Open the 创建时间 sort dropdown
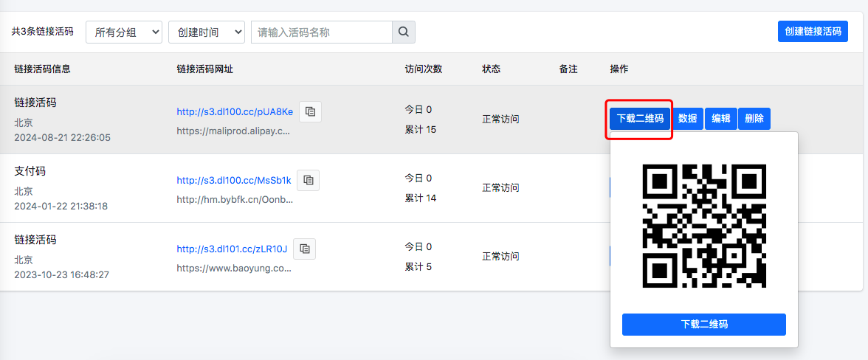The width and height of the screenshot is (868, 360). pos(207,32)
